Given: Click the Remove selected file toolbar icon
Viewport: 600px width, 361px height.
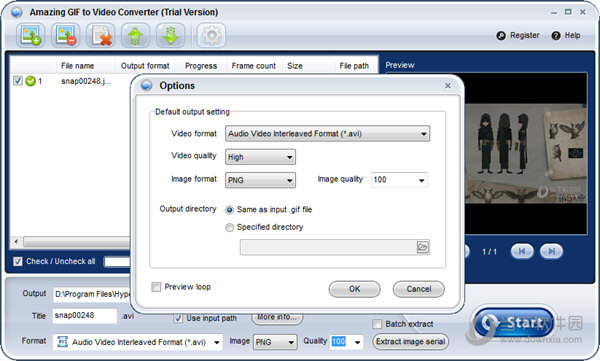Looking at the screenshot, I should tap(66, 35).
